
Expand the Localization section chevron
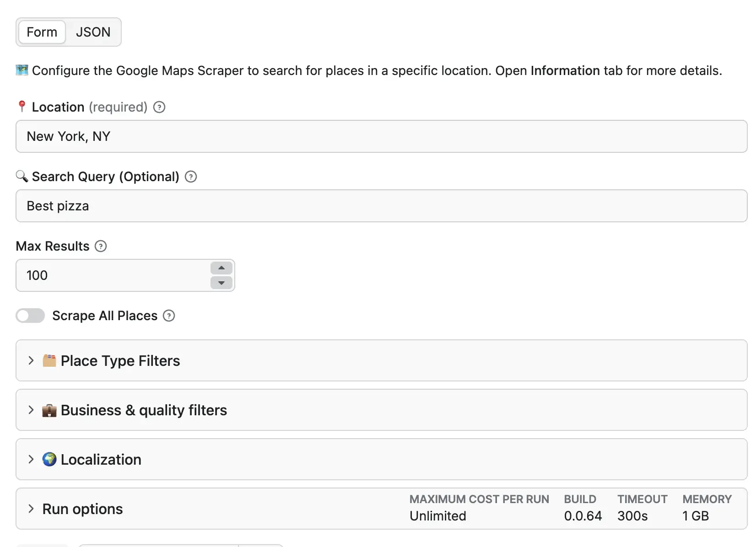pos(31,459)
